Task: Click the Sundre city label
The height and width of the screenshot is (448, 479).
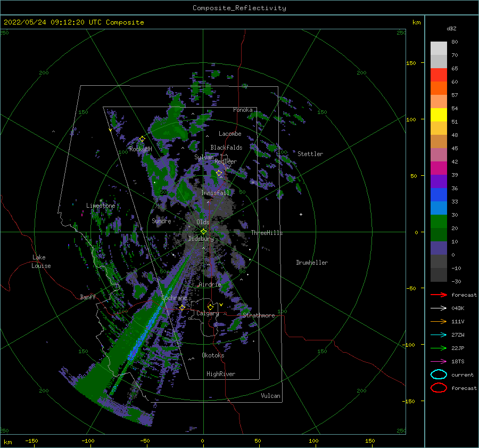Action: click(x=161, y=221)
